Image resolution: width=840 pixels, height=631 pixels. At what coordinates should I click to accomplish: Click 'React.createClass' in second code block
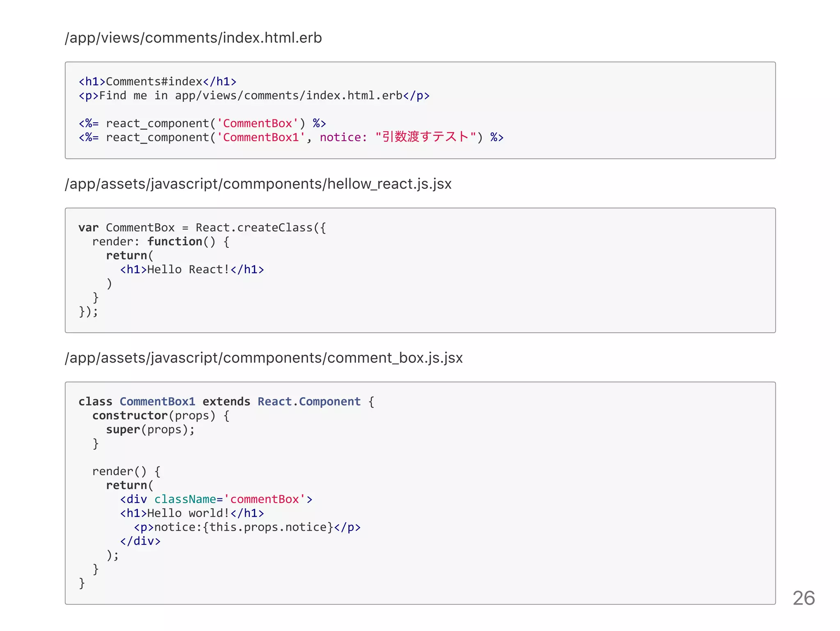254,227
